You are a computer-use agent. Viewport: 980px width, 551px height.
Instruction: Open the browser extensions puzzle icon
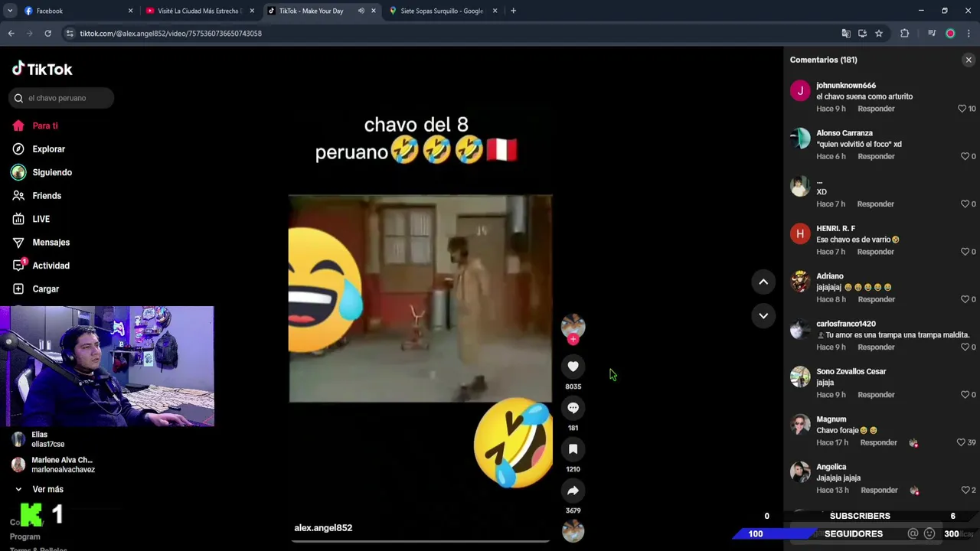pyautogui.click(x=905, y=34)
